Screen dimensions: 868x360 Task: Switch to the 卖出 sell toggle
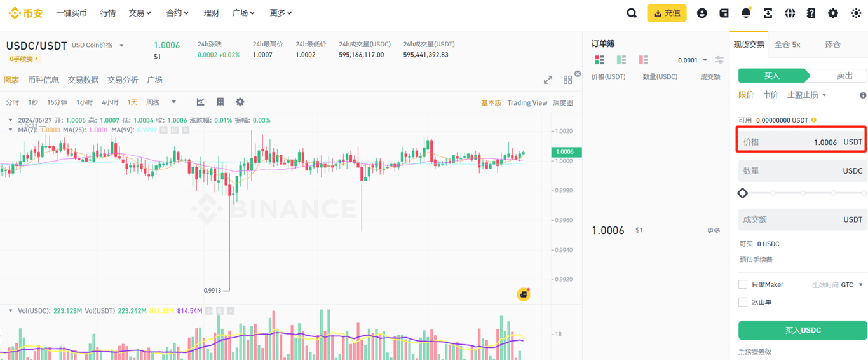click(840, 76)
